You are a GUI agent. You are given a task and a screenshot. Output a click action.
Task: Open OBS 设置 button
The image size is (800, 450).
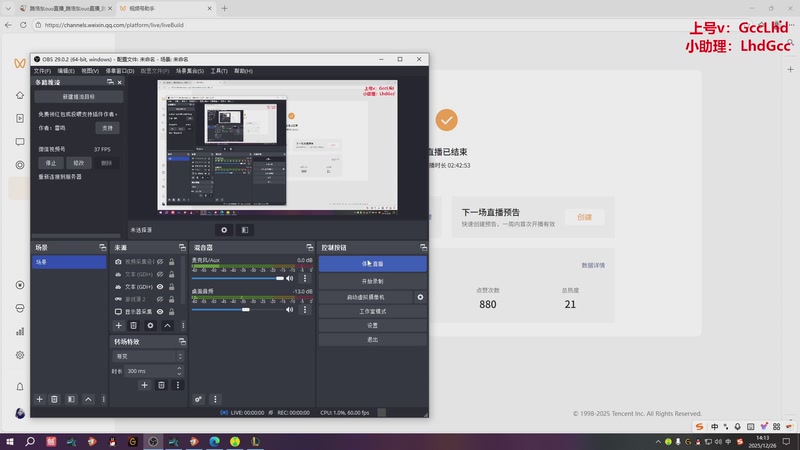372,325
